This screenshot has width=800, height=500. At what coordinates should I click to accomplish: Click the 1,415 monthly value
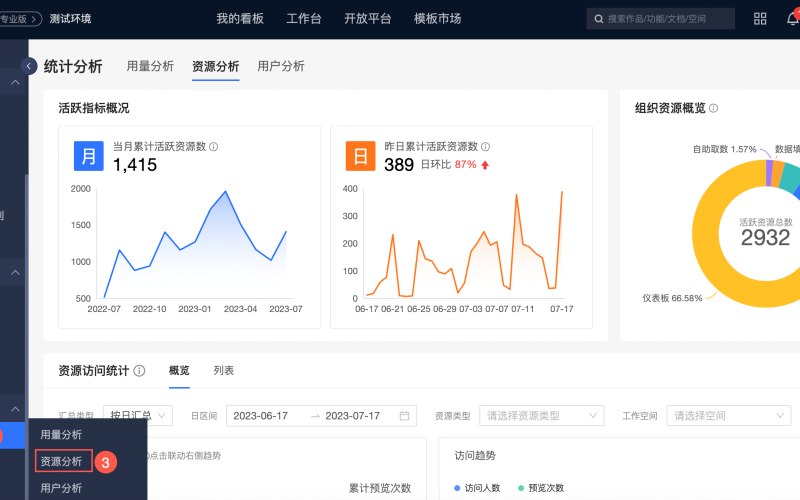135,165
